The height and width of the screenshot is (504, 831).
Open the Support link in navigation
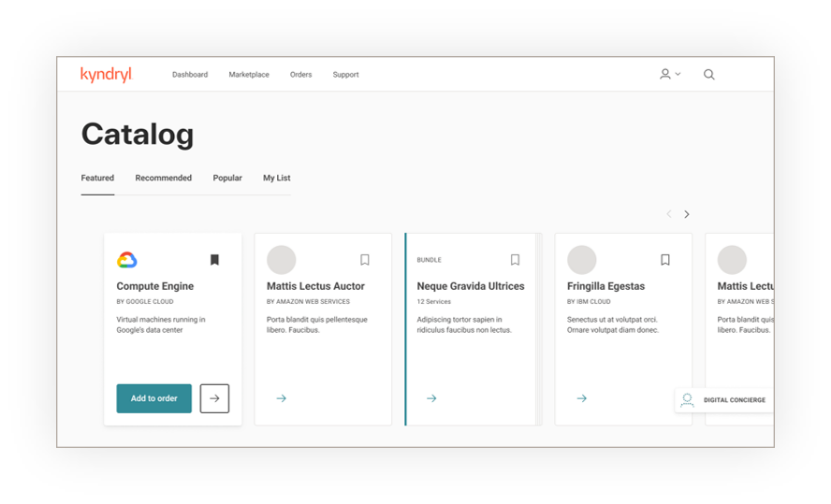point(345,75)
